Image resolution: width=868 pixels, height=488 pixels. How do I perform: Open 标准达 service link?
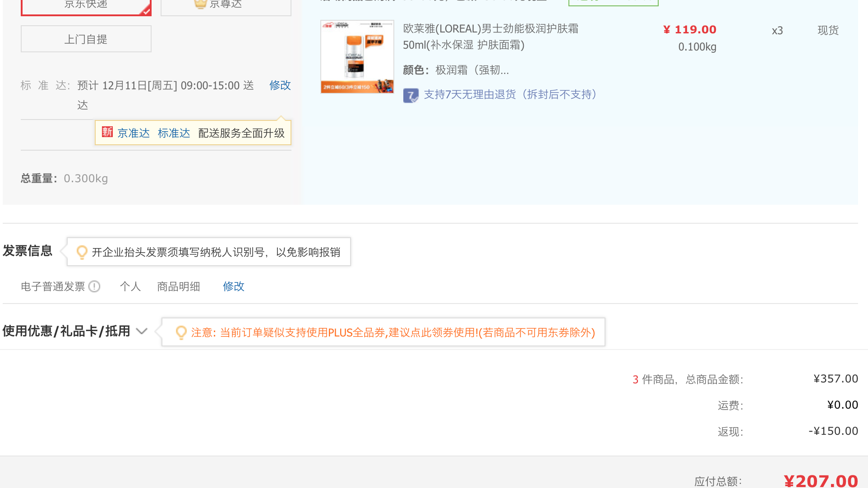(x=174, y=133)
